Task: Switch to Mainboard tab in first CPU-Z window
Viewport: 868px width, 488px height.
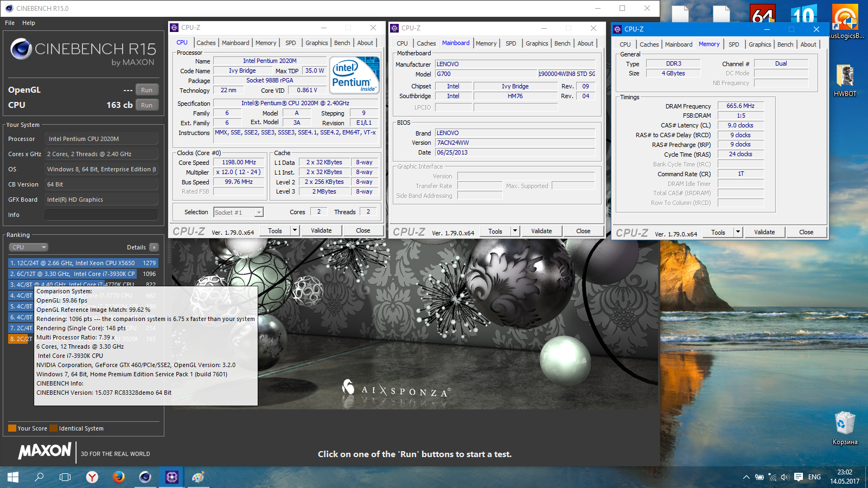Action: pos(235,43)
